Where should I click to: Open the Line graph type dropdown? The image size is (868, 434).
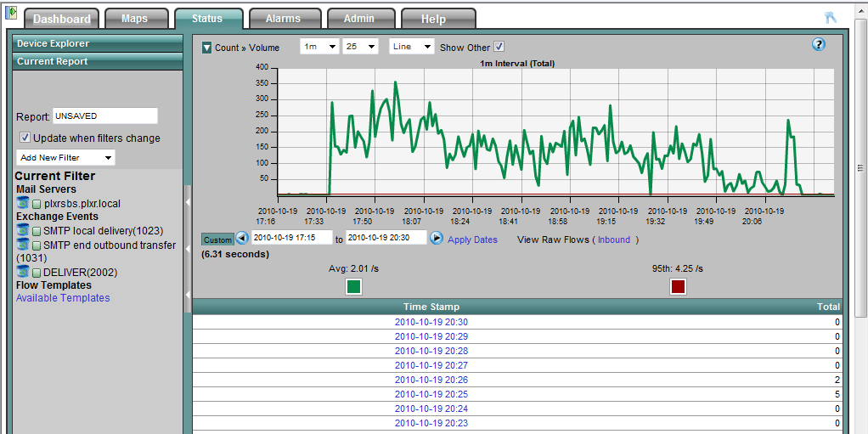click(x=412, y=47)
